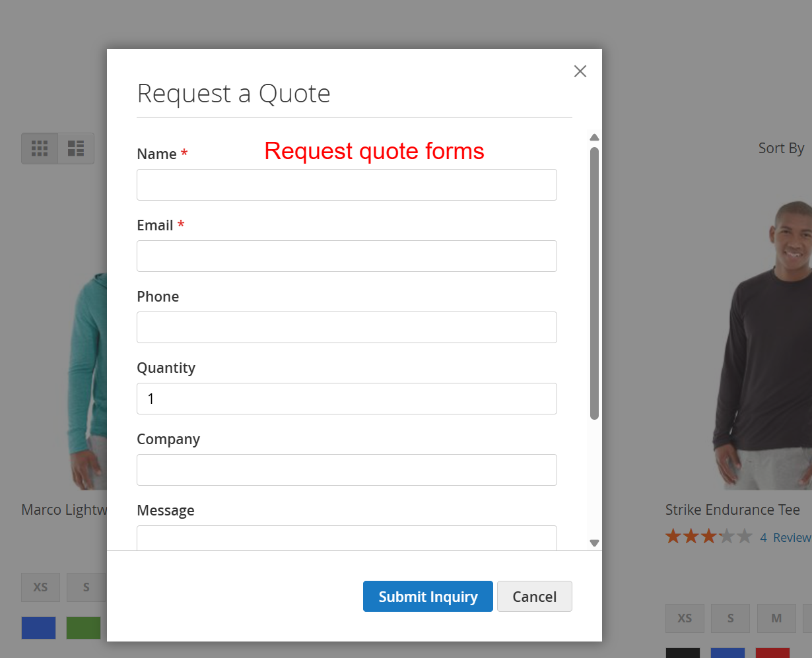Switch to list view layout
Viewport: 812px width, 658px height.
[x=76, y=148]
